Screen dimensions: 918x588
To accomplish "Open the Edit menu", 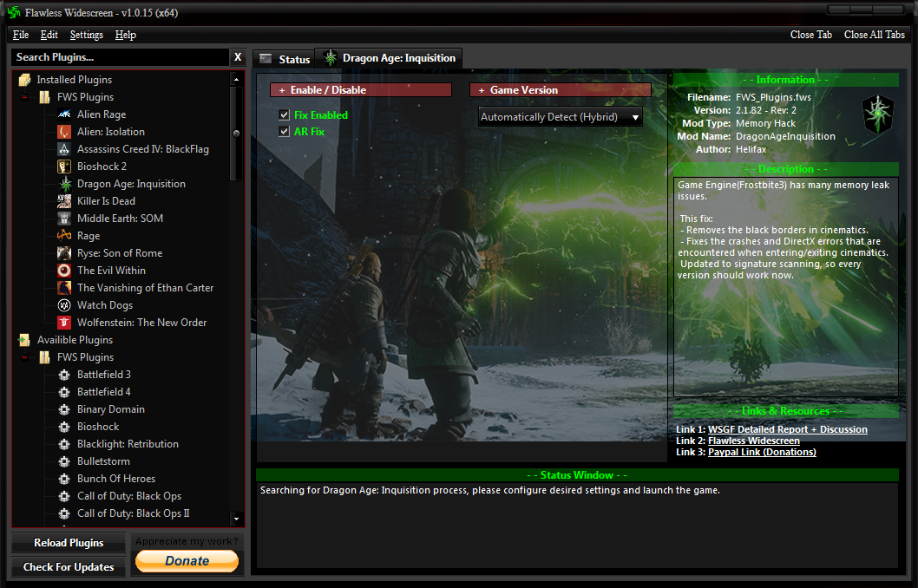I will point(49,35).
